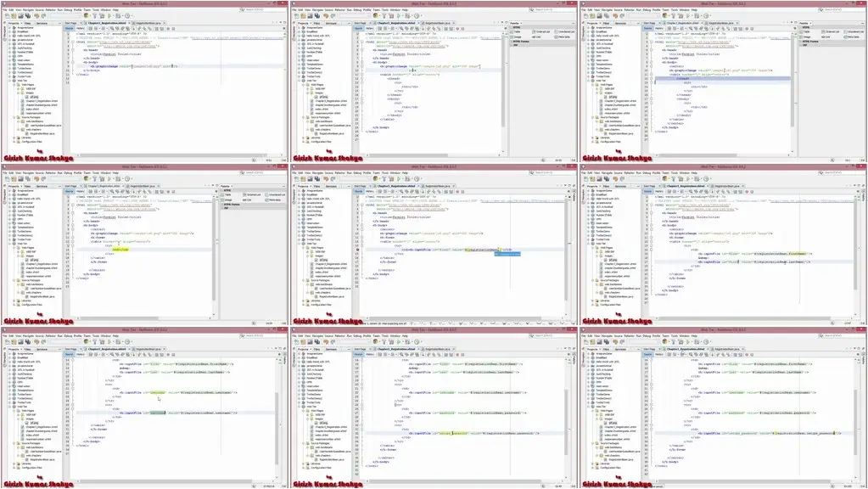Click the Open Project icon in the first frame
Viewport: 868px width, 489px height.
[x=21, y=15]
